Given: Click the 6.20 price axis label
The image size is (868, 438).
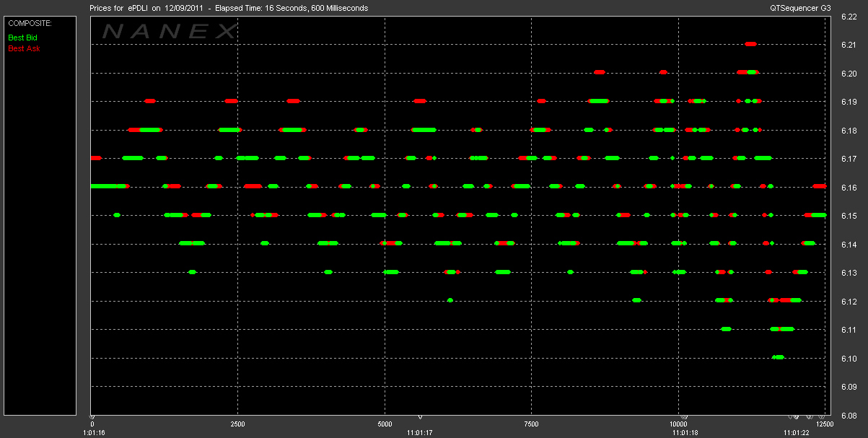Looking at the screenshot, I should click(849, 74).
